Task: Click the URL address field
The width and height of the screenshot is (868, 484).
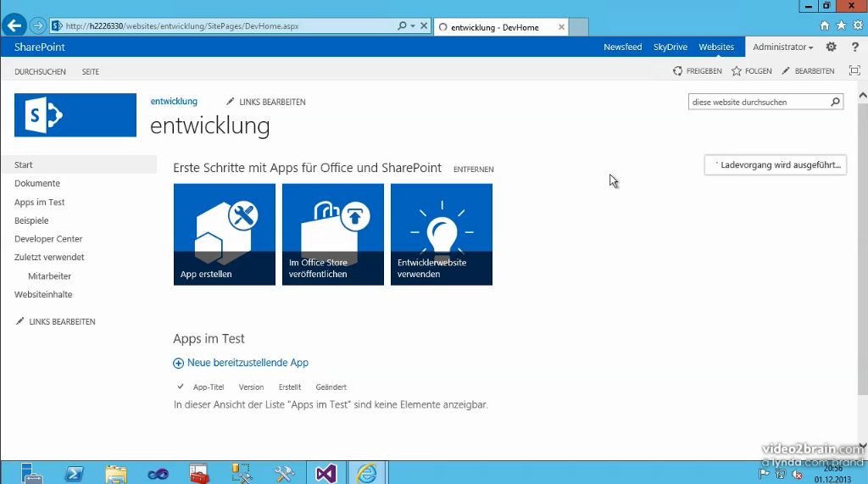Action: tap(230, 26)
